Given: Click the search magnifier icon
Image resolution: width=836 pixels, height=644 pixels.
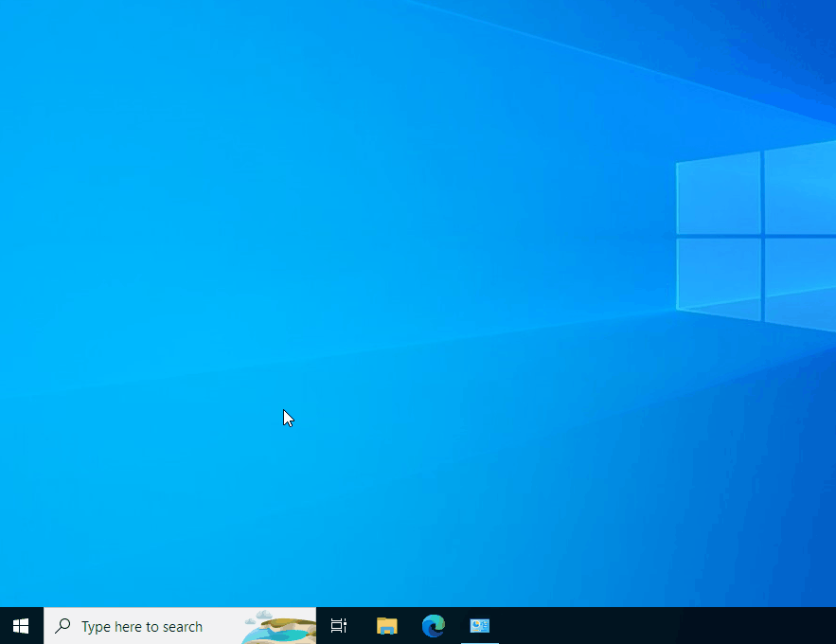Looking at the screenshot, I should click(x=62, y=625).
